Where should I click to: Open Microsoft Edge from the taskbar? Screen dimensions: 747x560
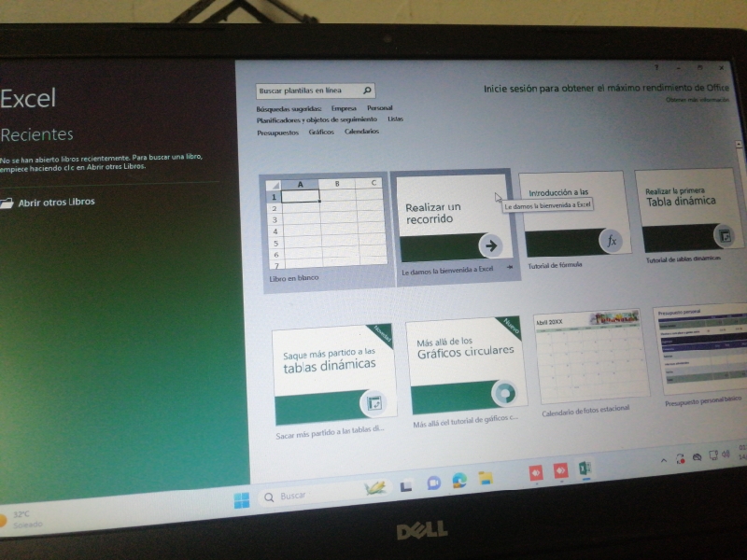coord(459,480)
